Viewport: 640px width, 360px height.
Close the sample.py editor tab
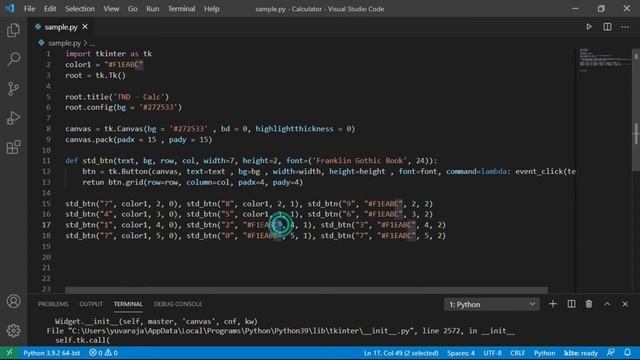(x=85, y=27)
